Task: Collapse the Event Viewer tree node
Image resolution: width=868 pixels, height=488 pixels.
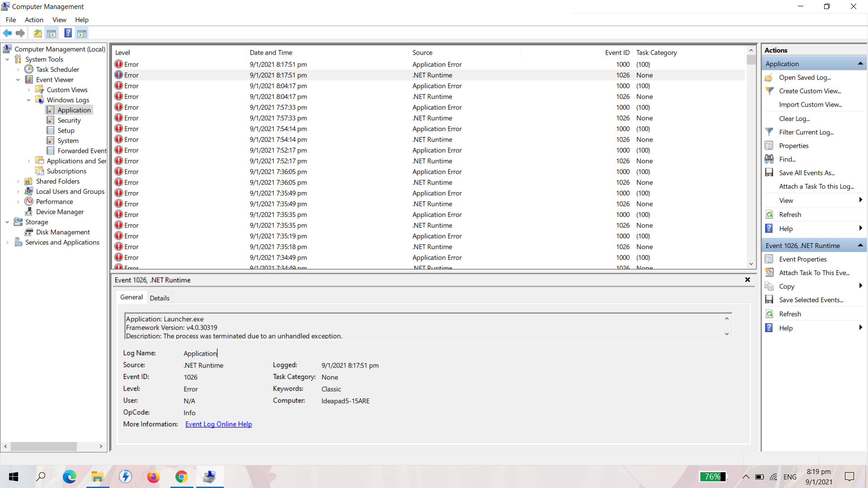Action: point(18,80)
